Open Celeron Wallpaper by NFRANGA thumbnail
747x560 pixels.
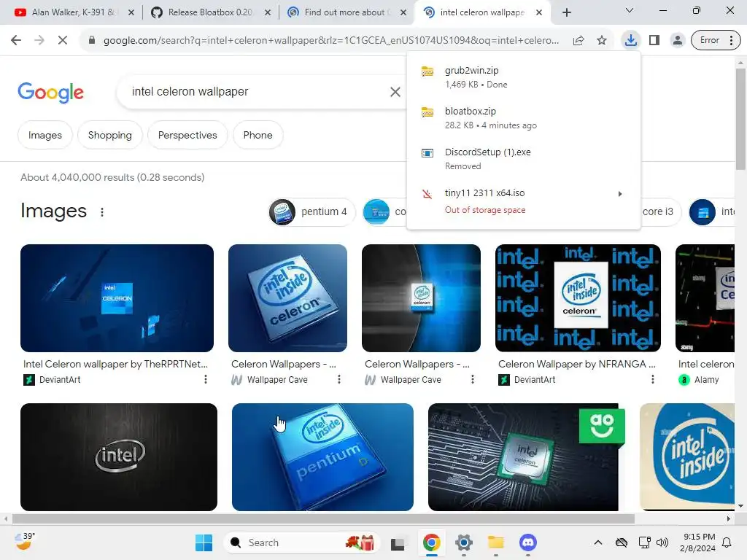click(578, 298)
